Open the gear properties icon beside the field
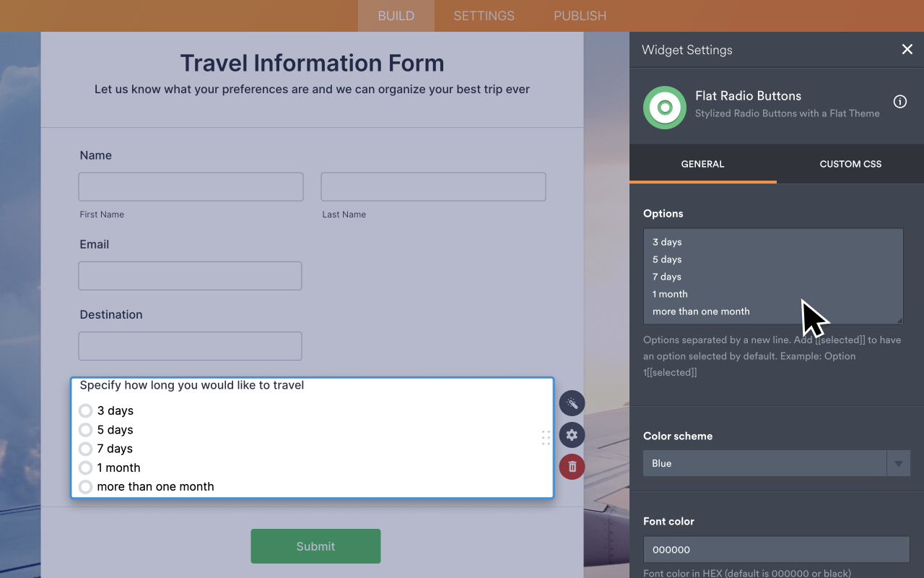Viewport: 924px width, 578px height. (x=572, y=435)
